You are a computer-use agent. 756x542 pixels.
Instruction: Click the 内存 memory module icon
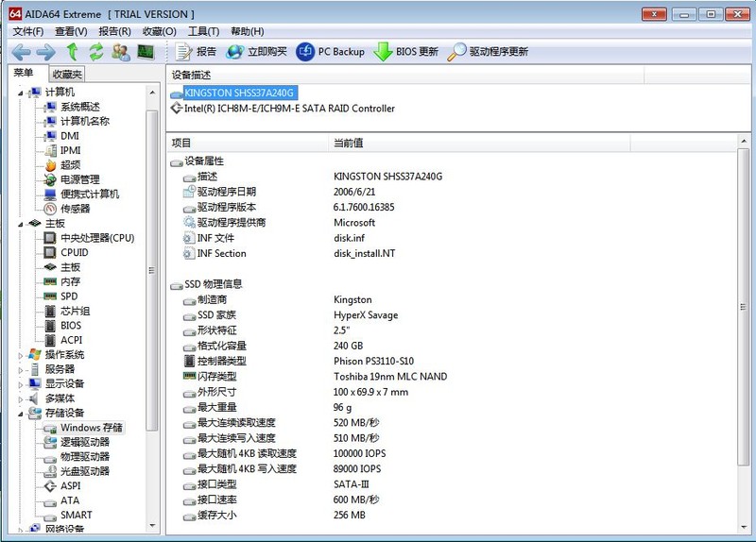50,281
